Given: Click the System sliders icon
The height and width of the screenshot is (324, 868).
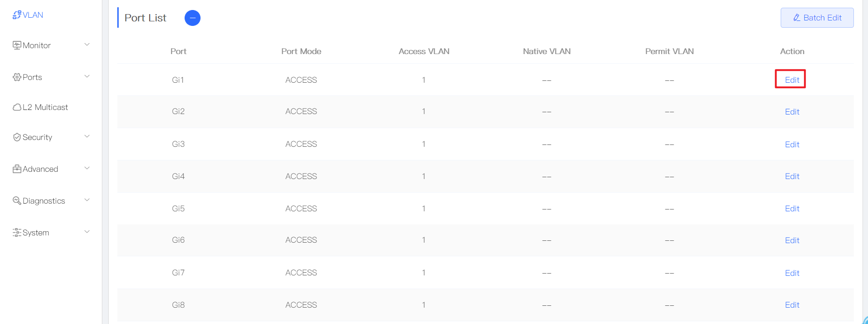Looking at the screenshot, I should (x=17, y=233).
